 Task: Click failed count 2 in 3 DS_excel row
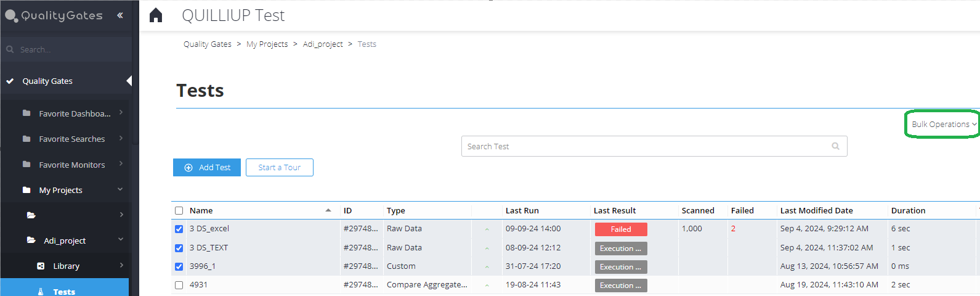[x=734, y=228]
